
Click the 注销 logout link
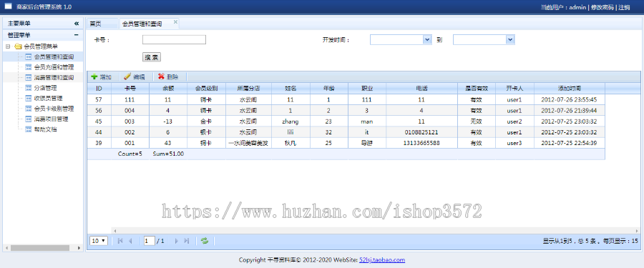[624, 7]
